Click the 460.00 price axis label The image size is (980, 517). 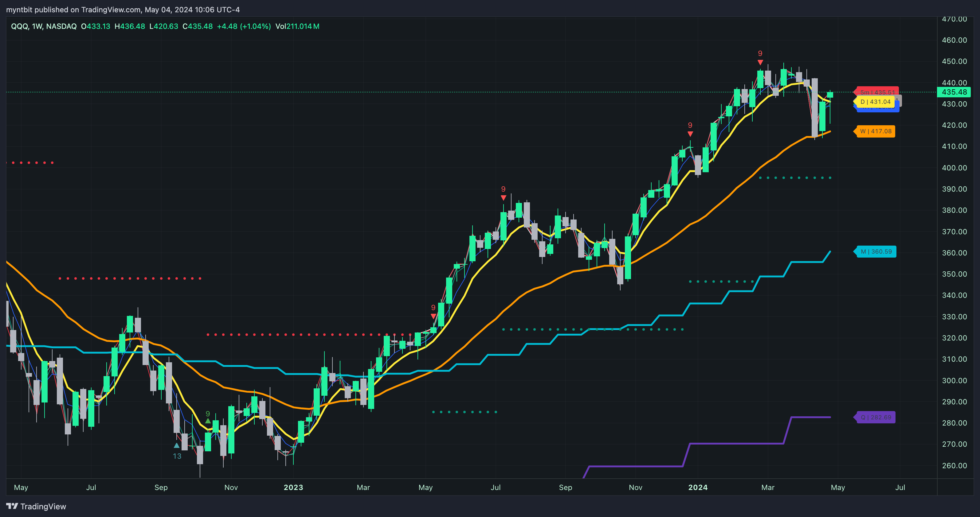point(954,40)
